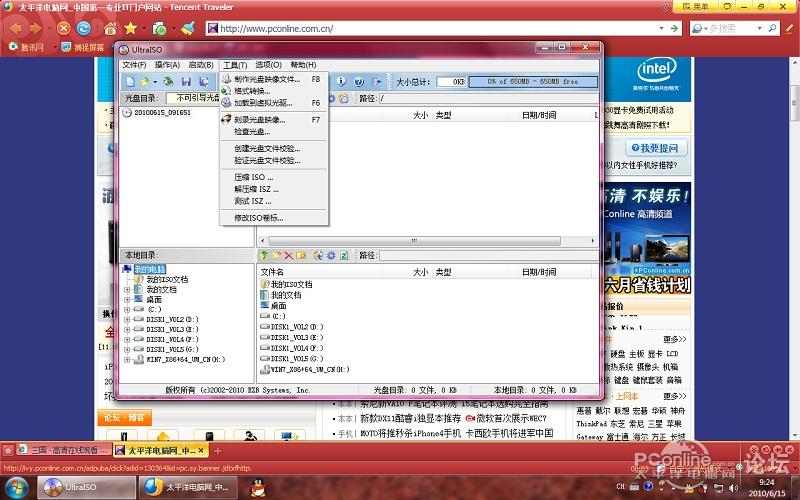Click the Open CD/DVD icon in UltraISO toolbar
Image resolution: width=800 pixels, height=500 pixels.
[168, 82]
